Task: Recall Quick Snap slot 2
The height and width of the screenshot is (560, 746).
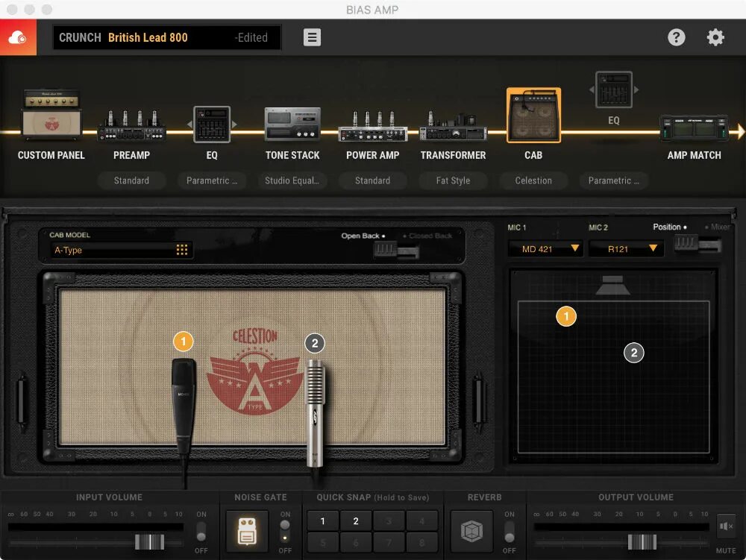Action: pos(355,521)
